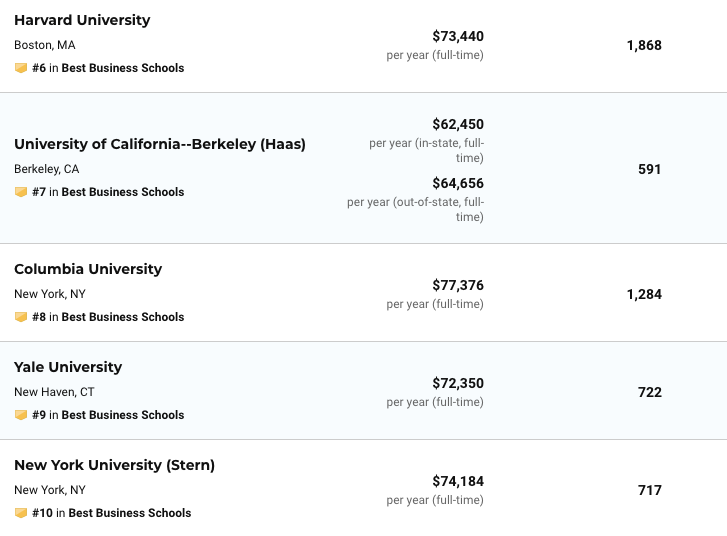Screen dimensions: 727x536
Task: Select the Yale University school name
Action: tap(68, 367)
